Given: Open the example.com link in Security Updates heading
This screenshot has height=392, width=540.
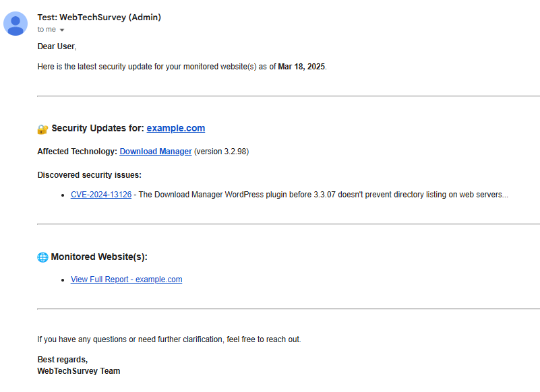Looking at the screenshot, I should pyautogui.click(x=176, y=128).
